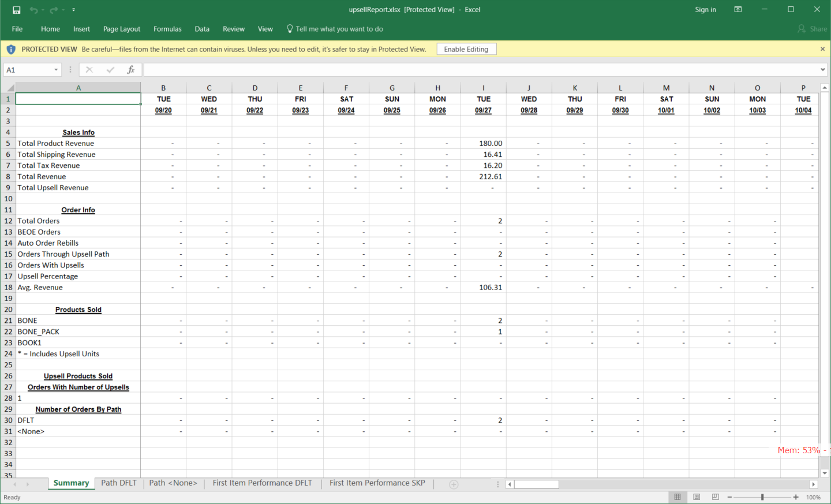Click the Order Info heading cell

78,210
